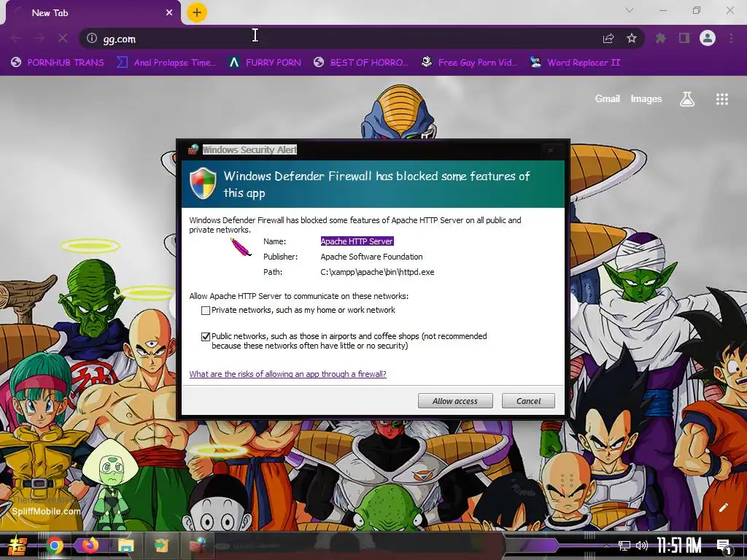
Task: Open the Chrome profile avatar
Action: 708,38
